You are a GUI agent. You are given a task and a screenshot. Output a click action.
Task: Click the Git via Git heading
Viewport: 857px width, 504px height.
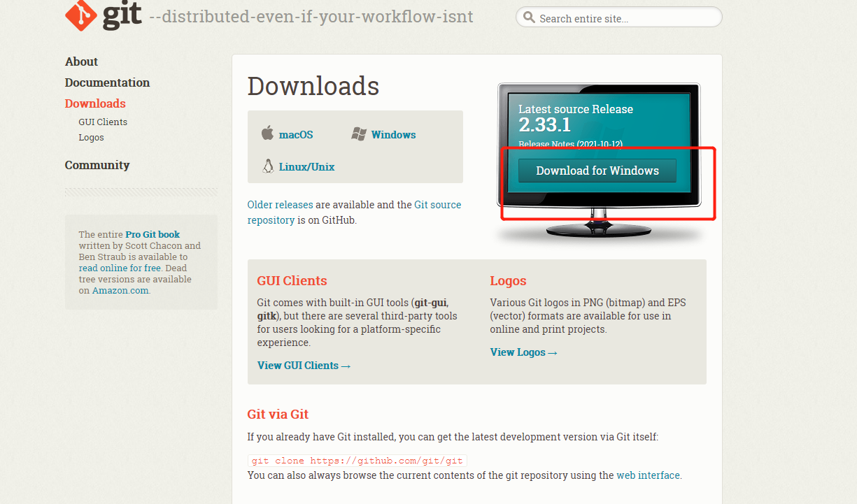point(278,415)
